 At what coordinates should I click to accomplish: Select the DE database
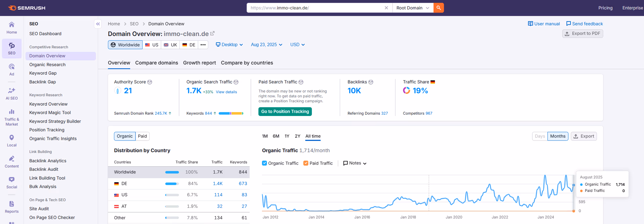(189, 45)
